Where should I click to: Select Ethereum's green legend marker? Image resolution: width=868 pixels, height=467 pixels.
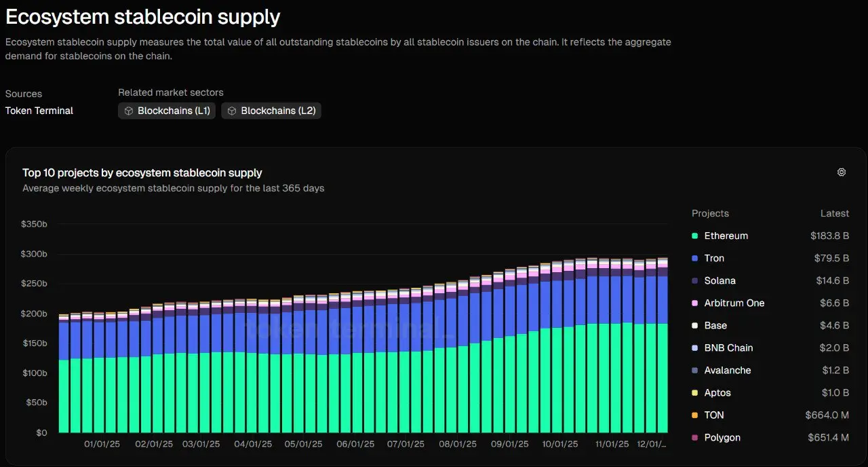[696, 236]
